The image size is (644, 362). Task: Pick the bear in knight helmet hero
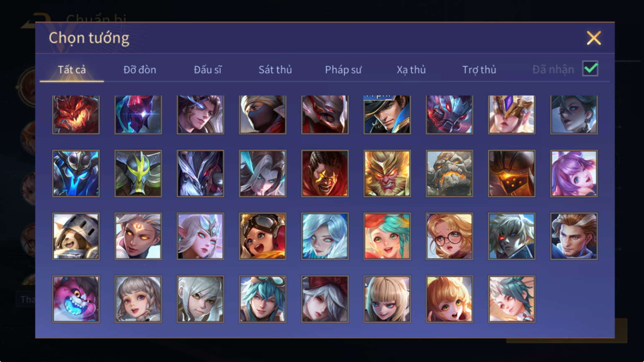coord(76,236)
